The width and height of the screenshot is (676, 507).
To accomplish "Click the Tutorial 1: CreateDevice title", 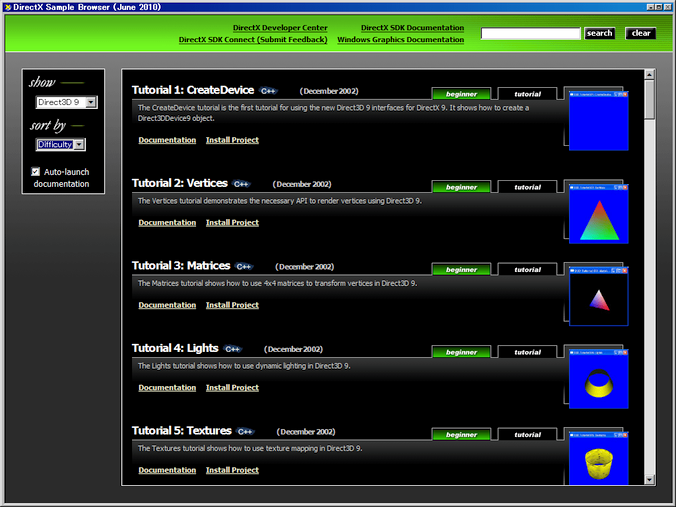I will coord(193,90).
